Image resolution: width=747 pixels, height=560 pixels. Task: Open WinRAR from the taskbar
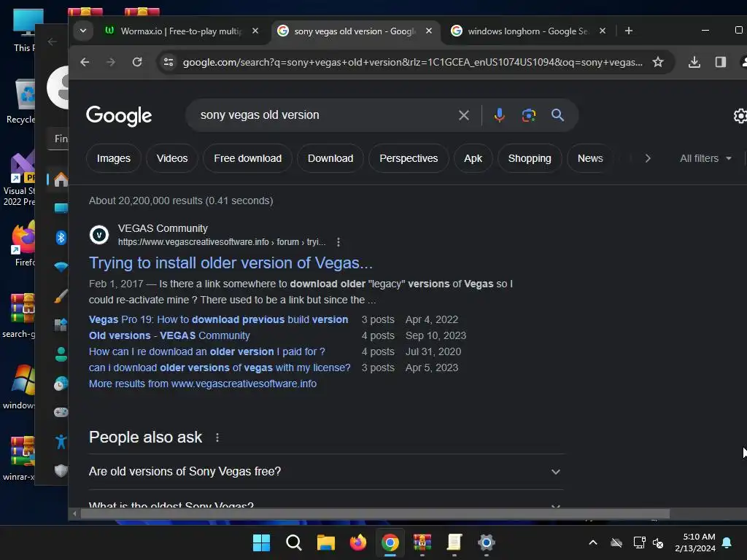pyautogui.click(x=422, y=542)
